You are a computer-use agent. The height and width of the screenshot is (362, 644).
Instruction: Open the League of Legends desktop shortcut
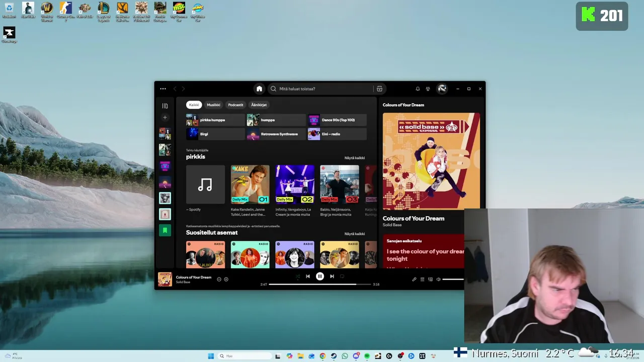[x=103, y=12]
